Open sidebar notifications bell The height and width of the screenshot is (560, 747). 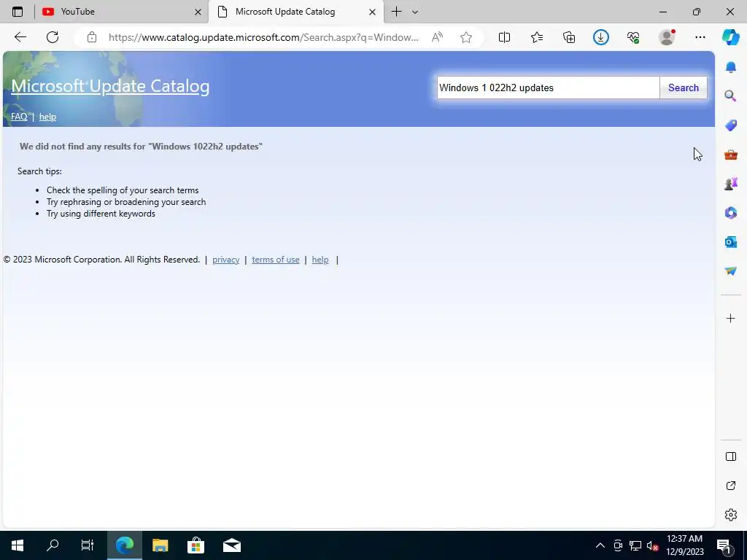pyautogui.click(x=730, y=67)
